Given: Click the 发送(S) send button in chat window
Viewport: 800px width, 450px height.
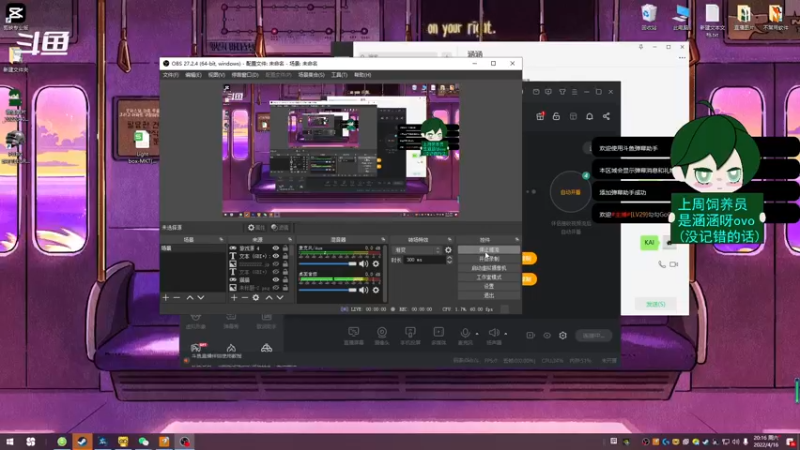Looking at the screenshot, I should tap(656, 304).
